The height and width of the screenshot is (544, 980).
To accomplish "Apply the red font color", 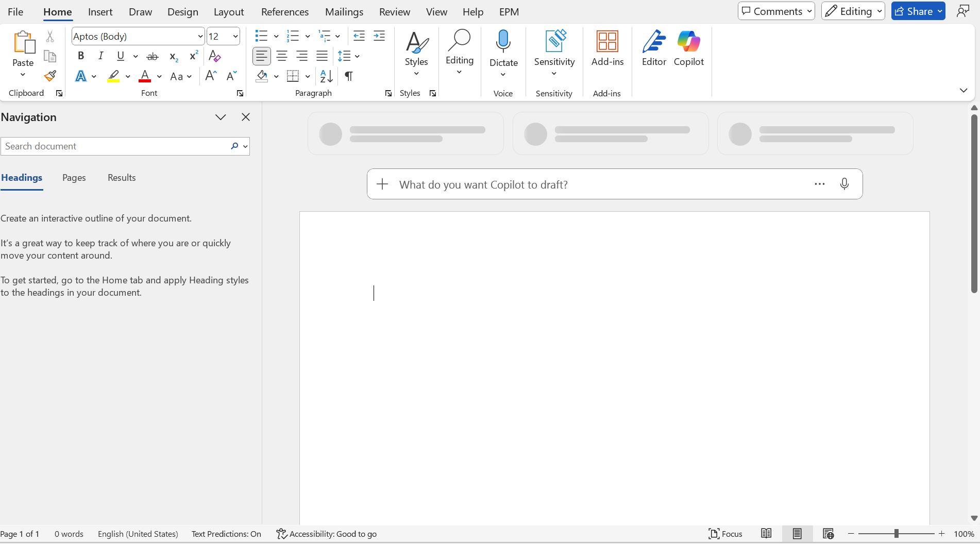I will pyautogui.click(x=145, y=76).
